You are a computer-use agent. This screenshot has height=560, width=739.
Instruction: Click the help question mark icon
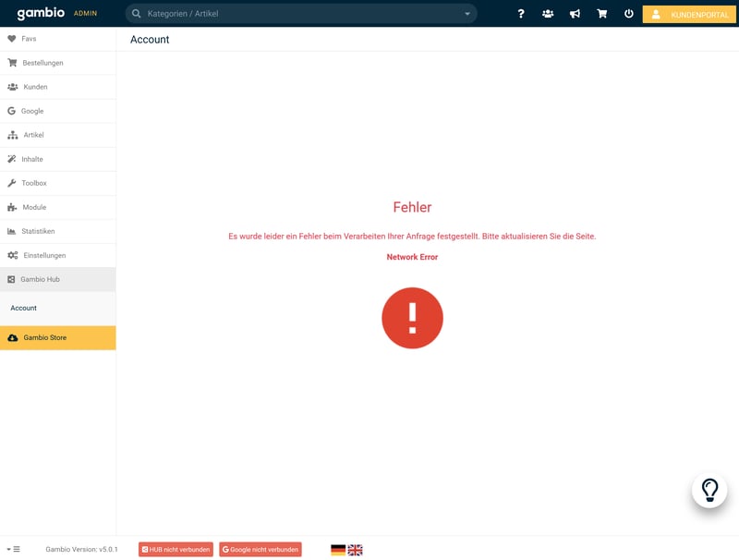[x=521, y=14]
